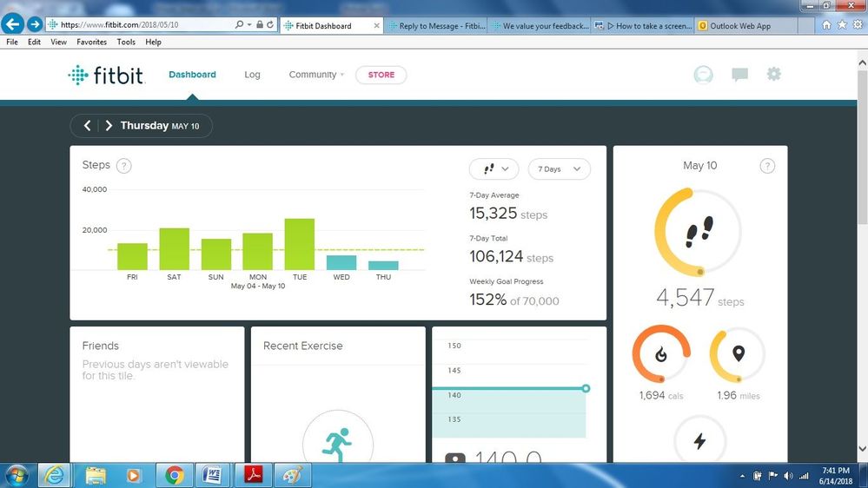Click the weight graph endpoint marker
868x488 pixels.
pos(586,388)
